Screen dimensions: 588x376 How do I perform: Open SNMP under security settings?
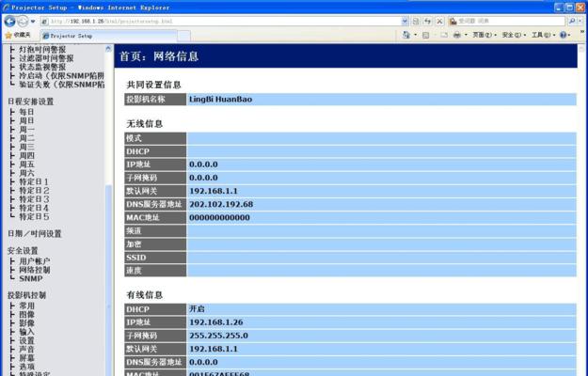click(x=31, y=278)
